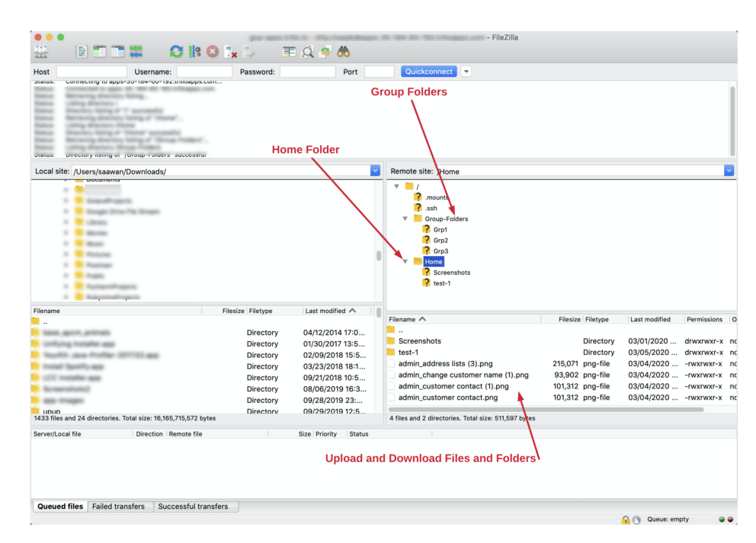Select Grp3 in the remote tree
This screenshot has height=543, width=756.
pos(440,251)
